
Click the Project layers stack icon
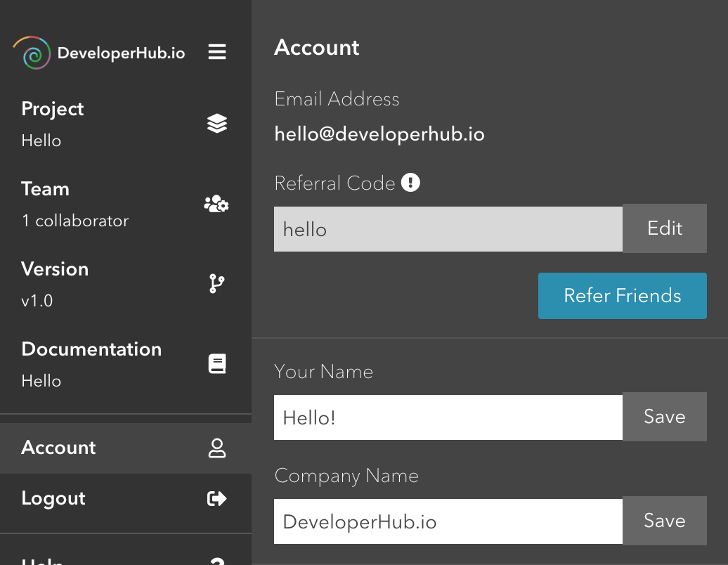tap(217, 124)
